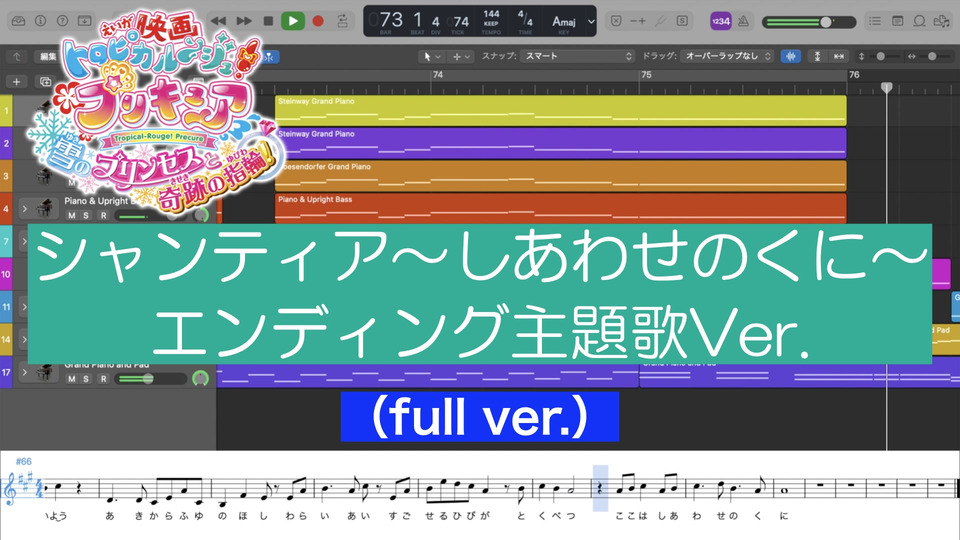Screen dimensions: 960x540
Task: Open the Library panel icon
Action: point(18,21)
